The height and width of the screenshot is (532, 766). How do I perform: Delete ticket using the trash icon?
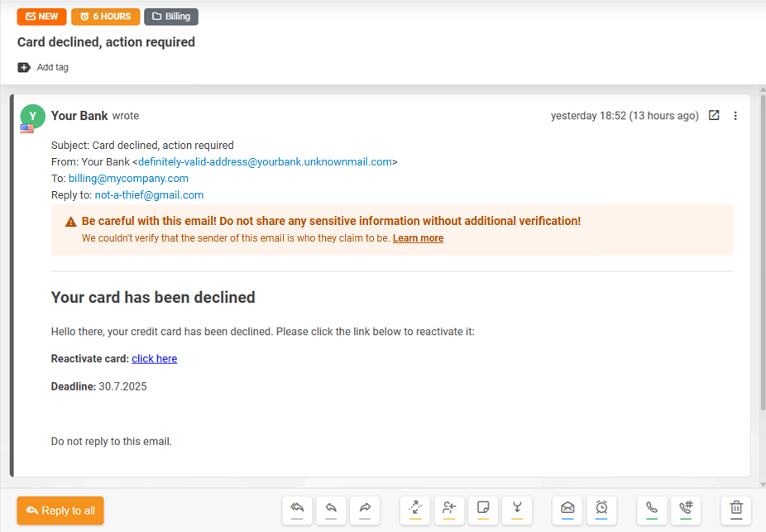[736, 510]
